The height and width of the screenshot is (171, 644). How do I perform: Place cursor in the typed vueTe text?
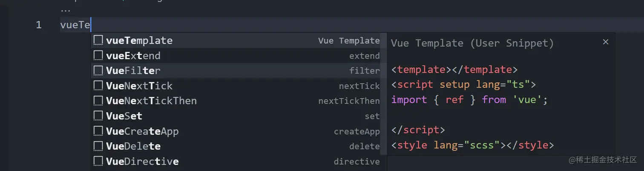(x=75, y=25)
